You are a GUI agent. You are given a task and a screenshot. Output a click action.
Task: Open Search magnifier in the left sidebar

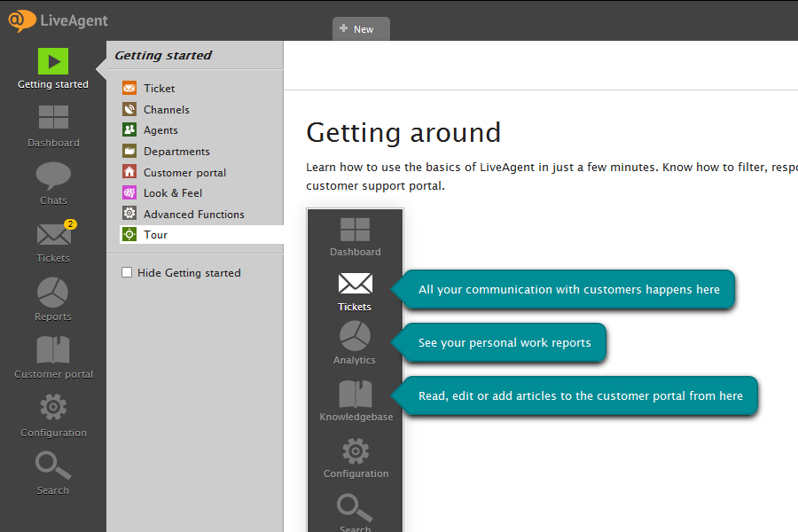[53, 465]
